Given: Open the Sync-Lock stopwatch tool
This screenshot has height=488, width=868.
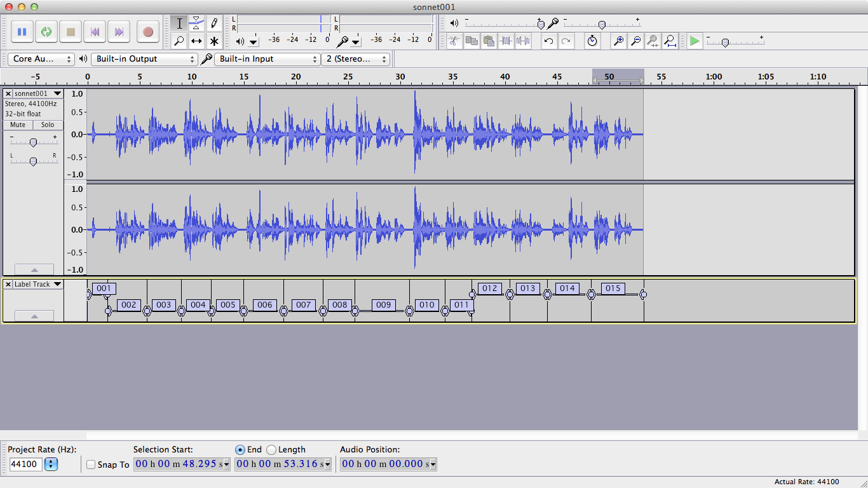Looking at the screenshot, I should tap(592, 41).
